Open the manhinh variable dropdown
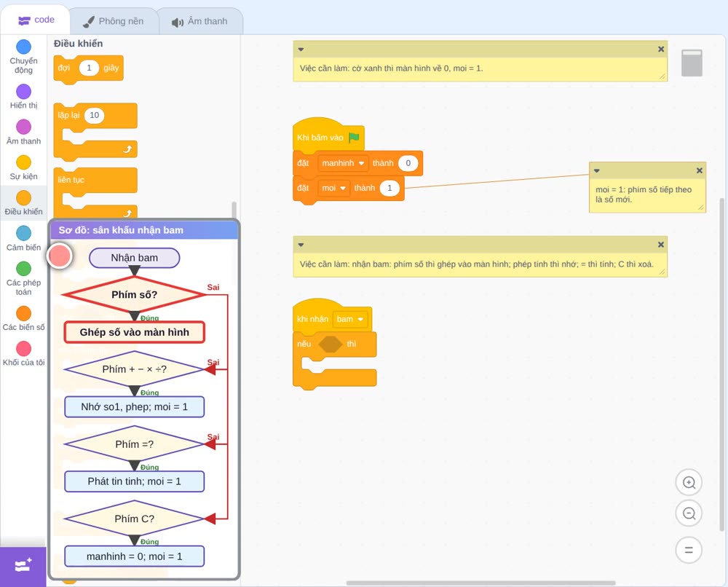Viewport: 728px width, 587px height. 343,163
